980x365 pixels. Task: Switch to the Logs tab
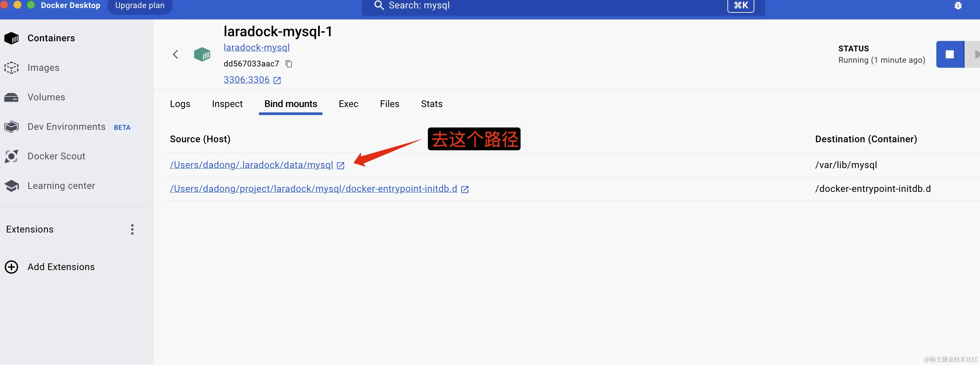(x=180, y=104)
